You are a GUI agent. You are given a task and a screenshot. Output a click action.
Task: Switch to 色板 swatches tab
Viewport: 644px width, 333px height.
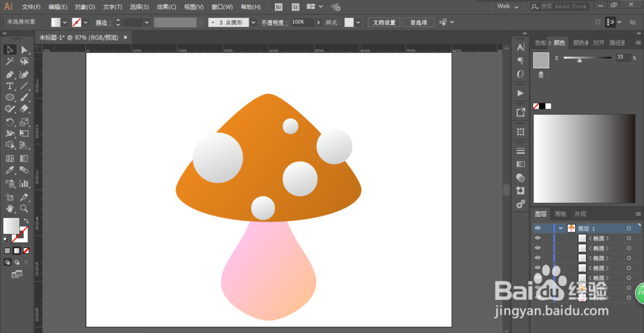coord(540,43)
